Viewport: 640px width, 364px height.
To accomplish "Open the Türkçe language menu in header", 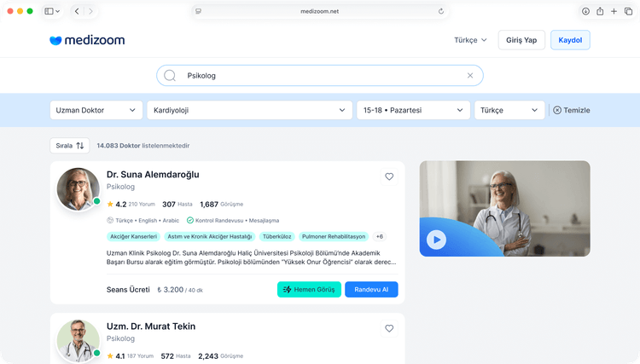I will click(470, 40).
